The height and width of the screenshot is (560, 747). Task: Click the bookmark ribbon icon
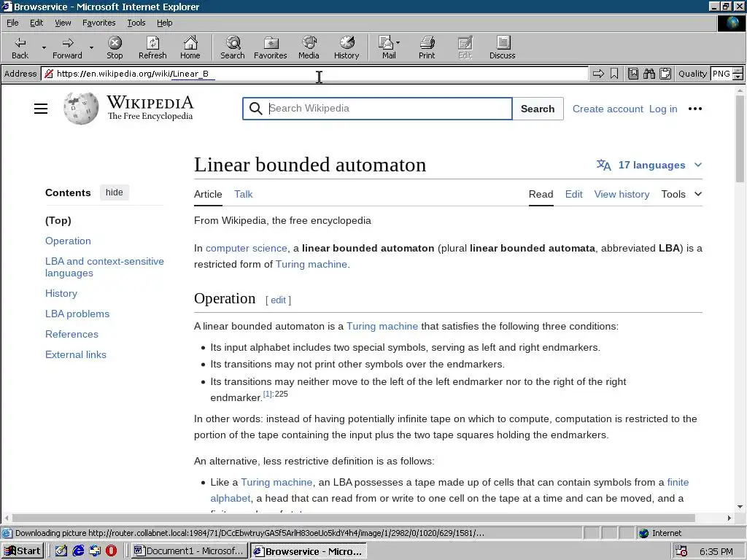(x=614, y=74)
